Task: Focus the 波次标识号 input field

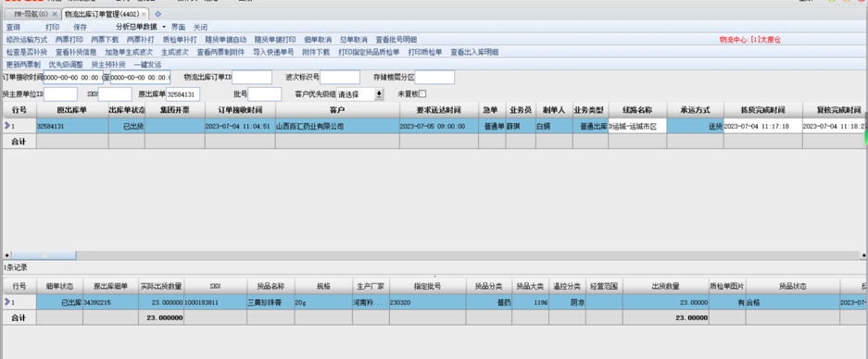Action: pyautogui.click(x=340, y=78)
